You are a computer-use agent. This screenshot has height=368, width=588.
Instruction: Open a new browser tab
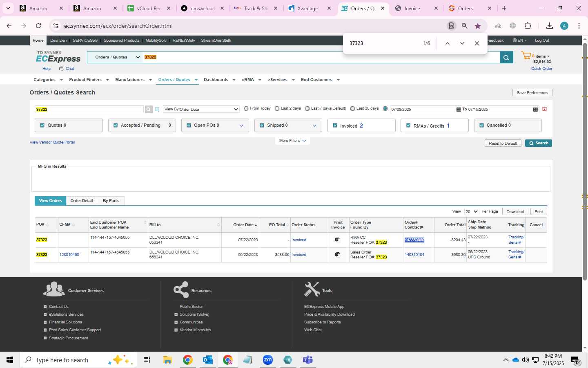(x=504, y=8)
